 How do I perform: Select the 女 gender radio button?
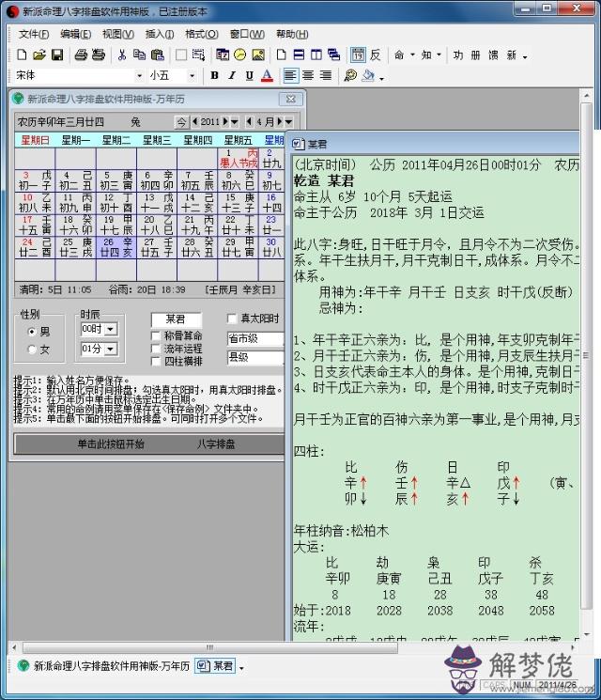[32, 350]
